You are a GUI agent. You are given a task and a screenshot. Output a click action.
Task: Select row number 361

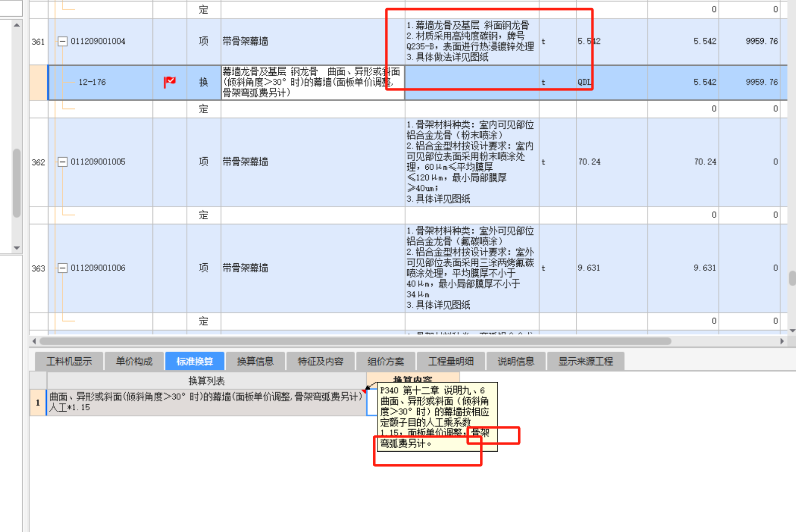38,42
